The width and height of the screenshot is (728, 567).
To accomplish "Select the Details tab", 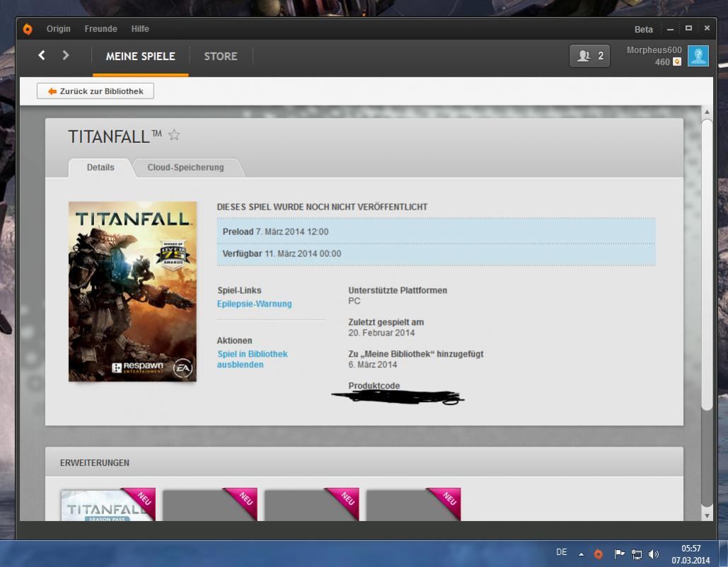I will 100,168.
